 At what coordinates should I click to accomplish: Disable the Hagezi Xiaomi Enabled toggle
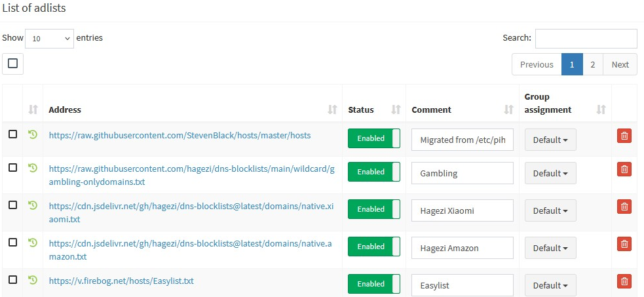click(373, 209)
